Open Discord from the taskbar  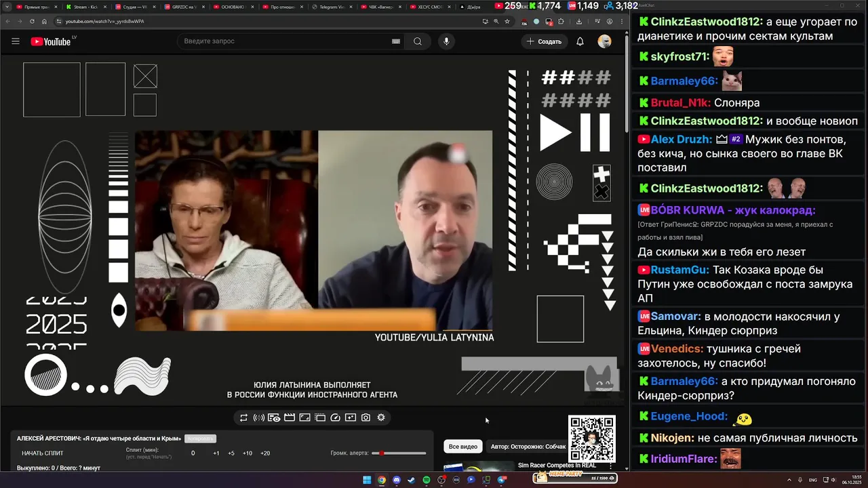tap(397, 480)
